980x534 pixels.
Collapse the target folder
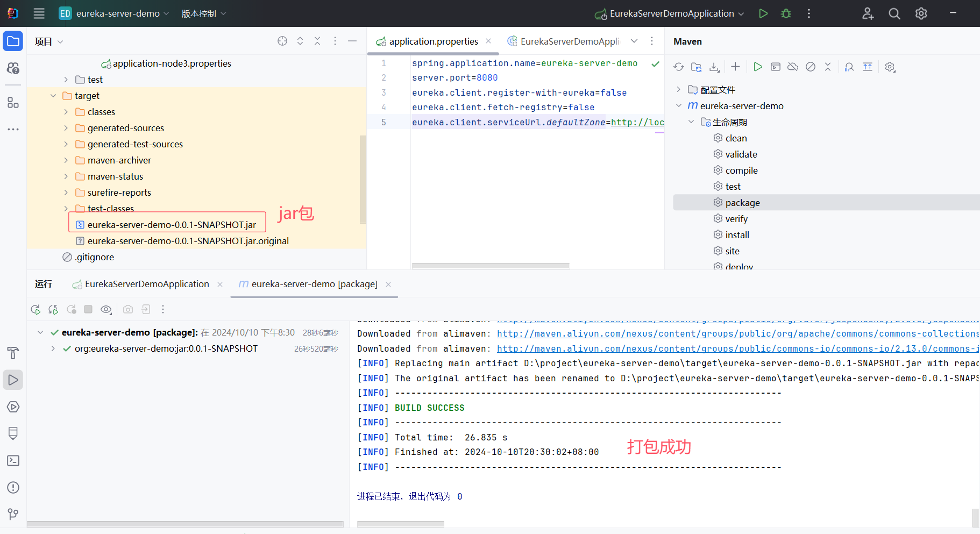click(x=53, y=96)
